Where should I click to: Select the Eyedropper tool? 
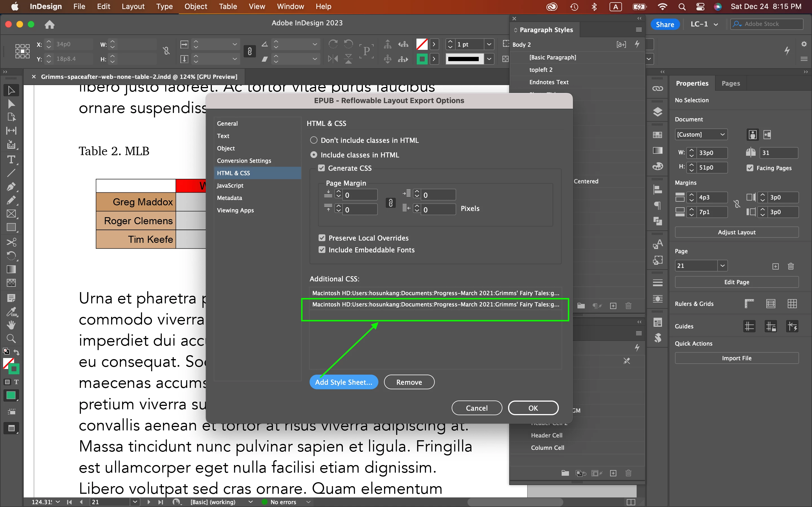tap(11, 312)
